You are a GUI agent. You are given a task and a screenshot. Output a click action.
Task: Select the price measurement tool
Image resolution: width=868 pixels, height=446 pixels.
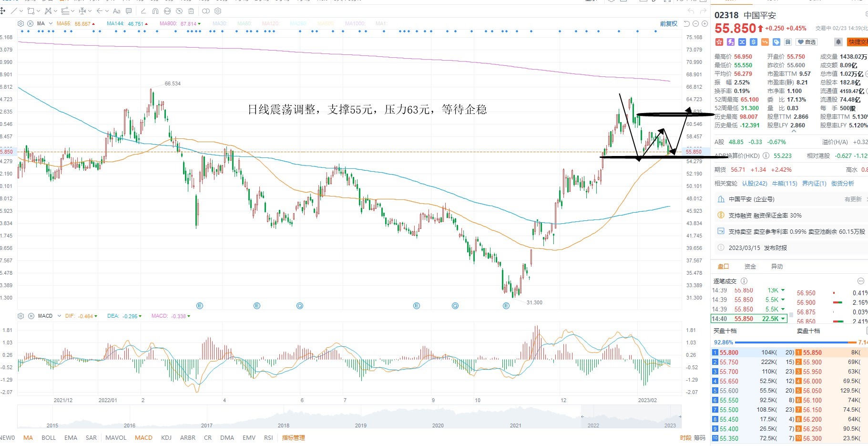82,11
